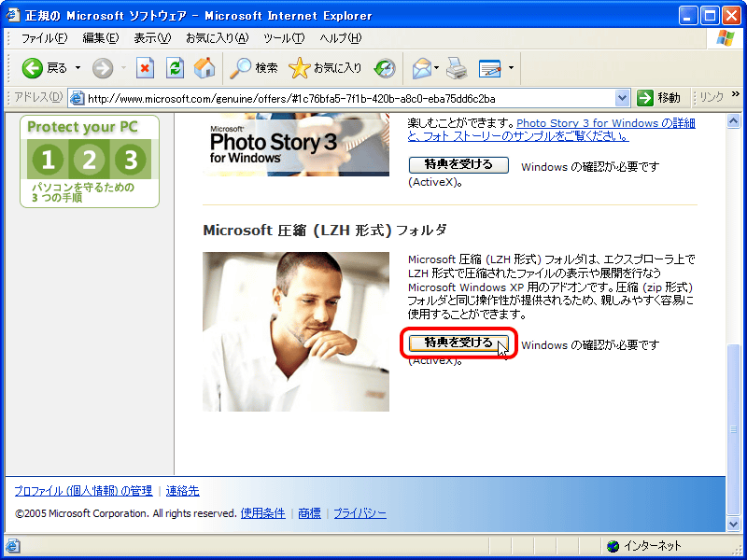Viewport: 747px width, 560px height.
Task: Open Edit button dropdown arrow
Action: pos(511,68)
